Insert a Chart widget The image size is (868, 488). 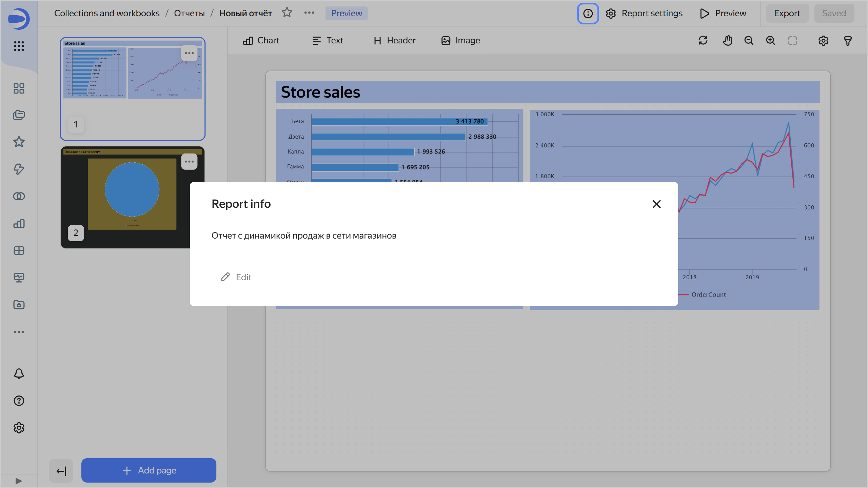click(261, 41)
